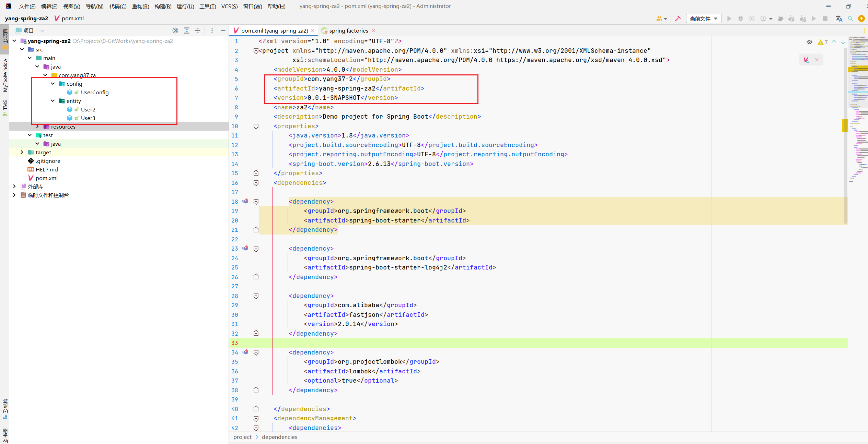Open Search Everywhere magnifier
This screenshot has height=444, width=868.
click(x=850, y=19)
